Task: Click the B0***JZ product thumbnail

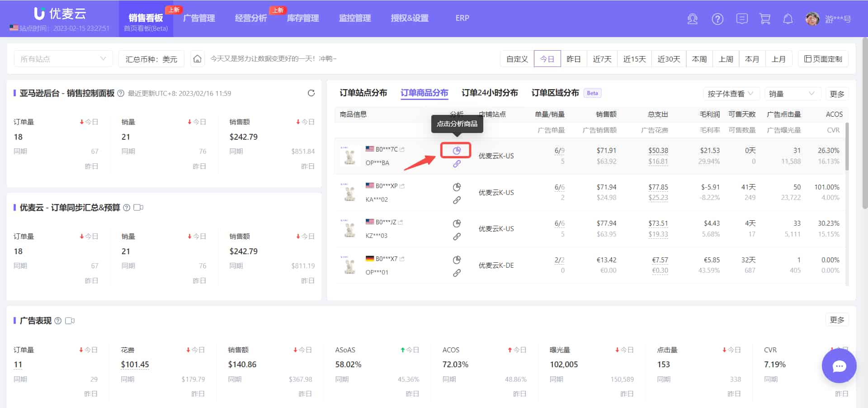Action: [349, 229]
